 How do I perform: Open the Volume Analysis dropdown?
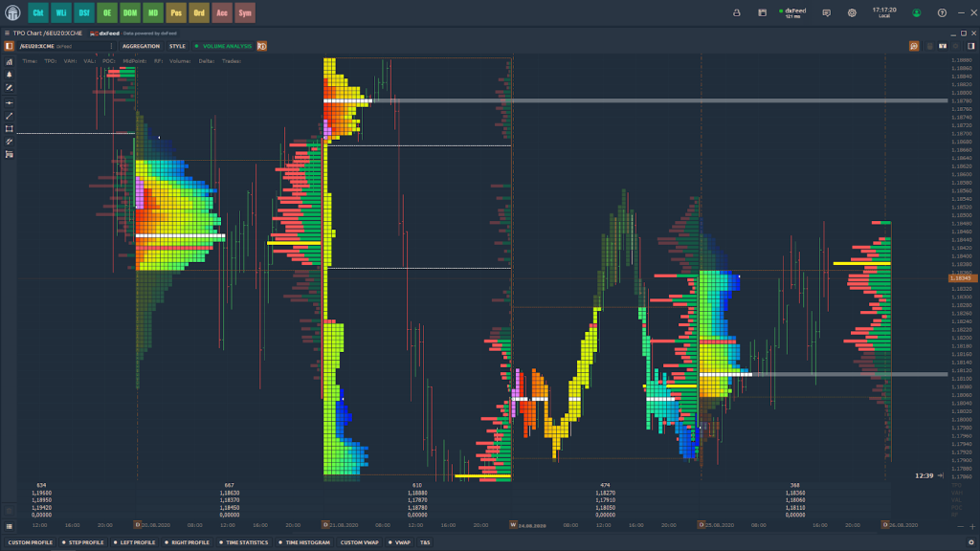(x=224, y=46)
